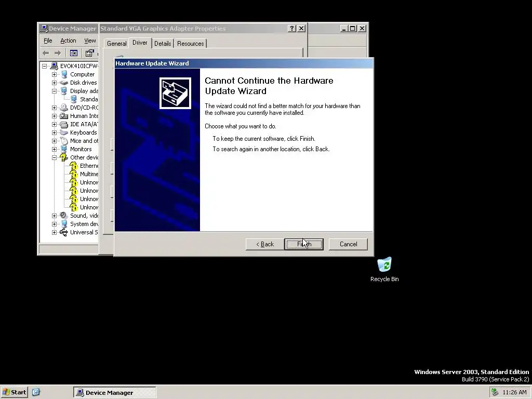This screenshot has height=399, width=532.
Task: Click the Forward arrow toolbar icon
Action: 57,53
